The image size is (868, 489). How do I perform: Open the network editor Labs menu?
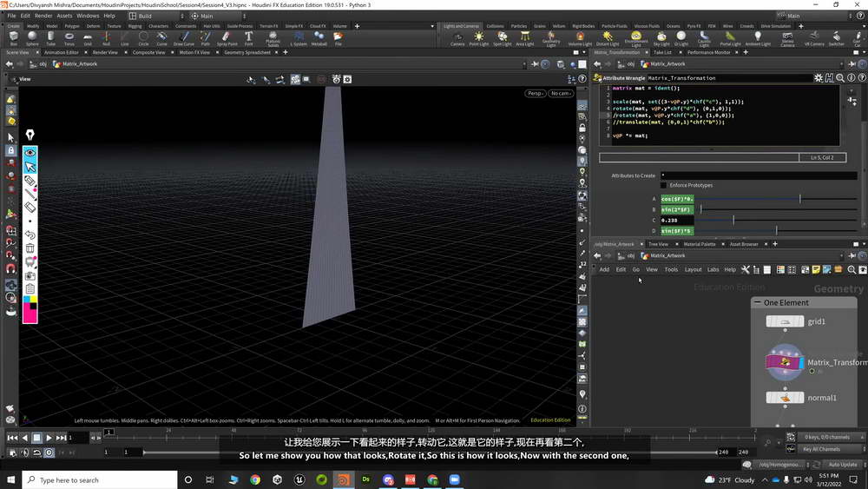[x=713, y=270]
